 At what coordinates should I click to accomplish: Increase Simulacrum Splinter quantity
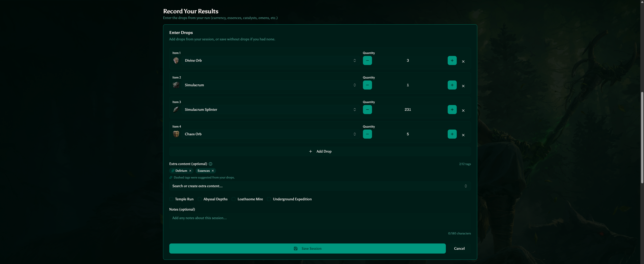click(x=452, y=110)
